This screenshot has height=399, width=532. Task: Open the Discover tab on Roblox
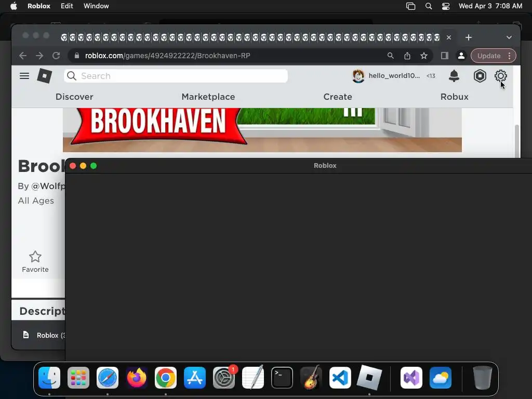(x=74, y=97)
